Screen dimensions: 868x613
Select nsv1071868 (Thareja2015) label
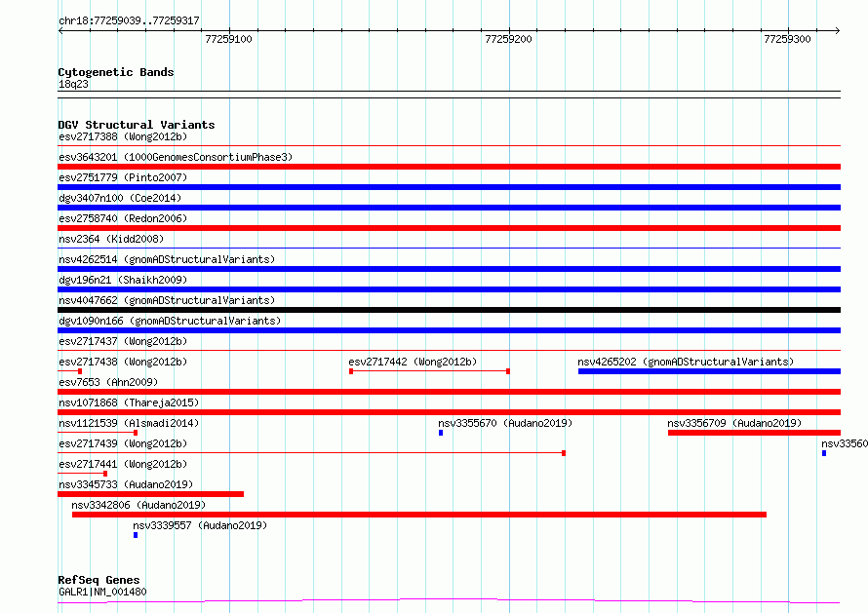[x=129, y=402]
